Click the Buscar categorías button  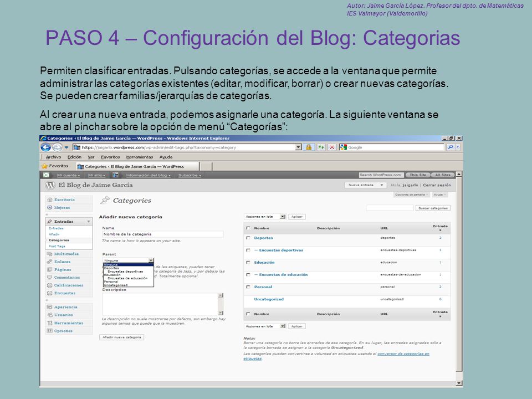[x=433, y=208]
